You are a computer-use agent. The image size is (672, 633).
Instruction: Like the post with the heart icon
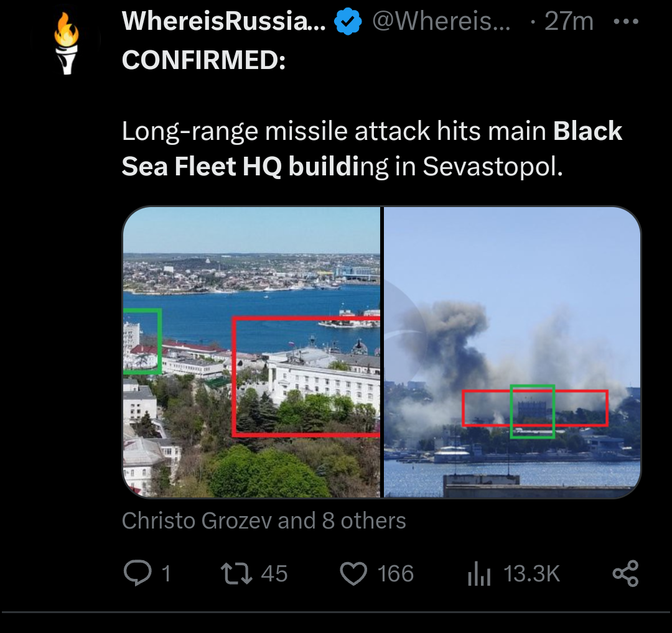[353, 573]
